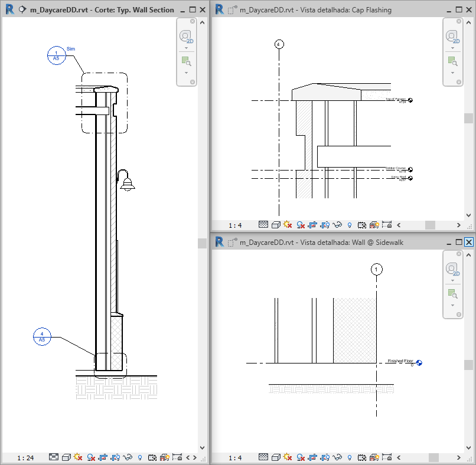Open the 1:4 view scale in Cap Flashing
This screenshot has height=465, width=476.
tap(235, 225)
